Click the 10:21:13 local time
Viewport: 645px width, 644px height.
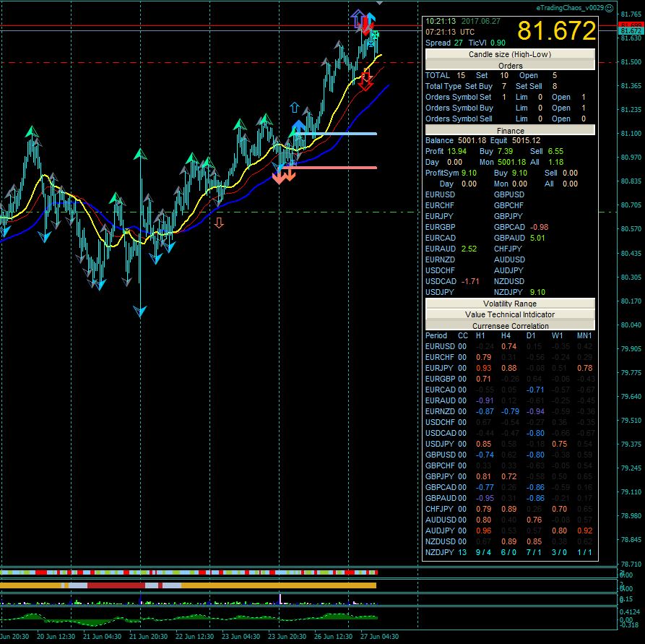point(441,21)
